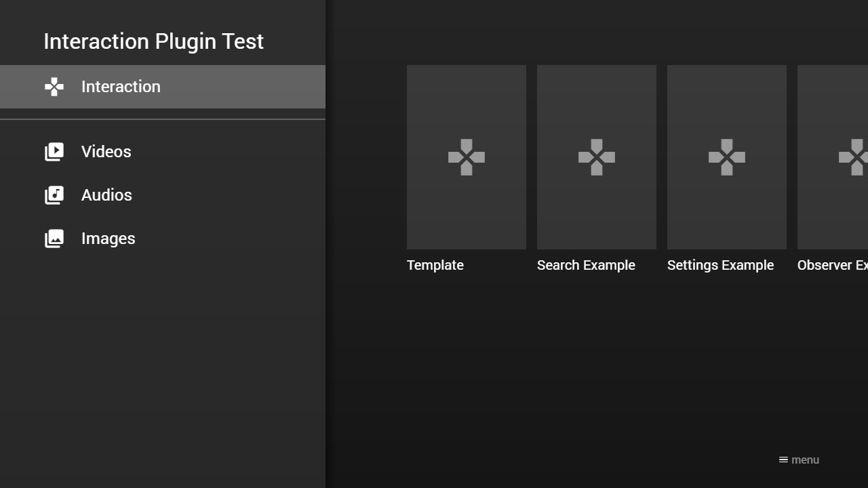This screenshot has height=488, width=868.
Task: Click the gamepad icon on Settings Example card
Action: [x=726, y=157]
